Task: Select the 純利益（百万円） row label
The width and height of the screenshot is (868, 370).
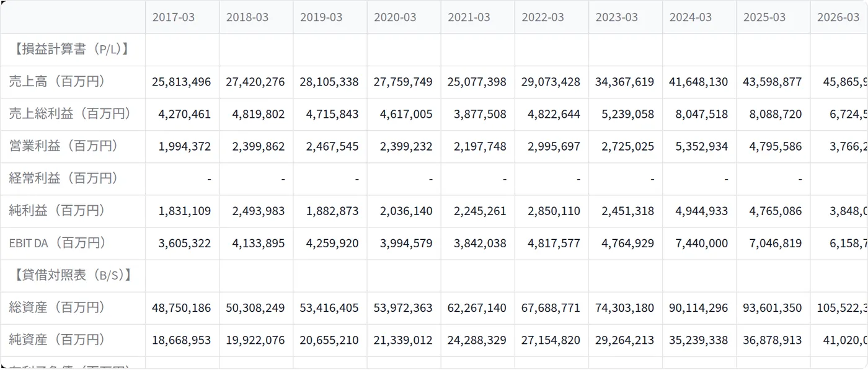Action: click(57, 211)
